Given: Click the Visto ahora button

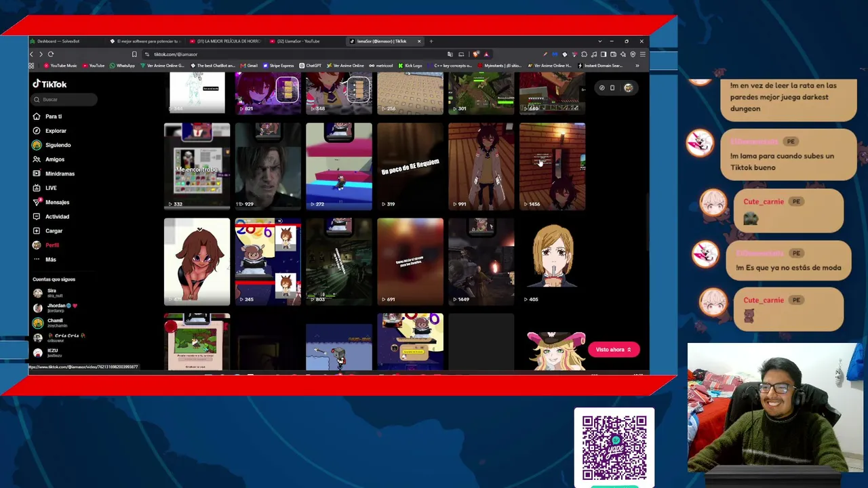Looking at the screenshot, I should pyautogui.click(x=613, y=350).
